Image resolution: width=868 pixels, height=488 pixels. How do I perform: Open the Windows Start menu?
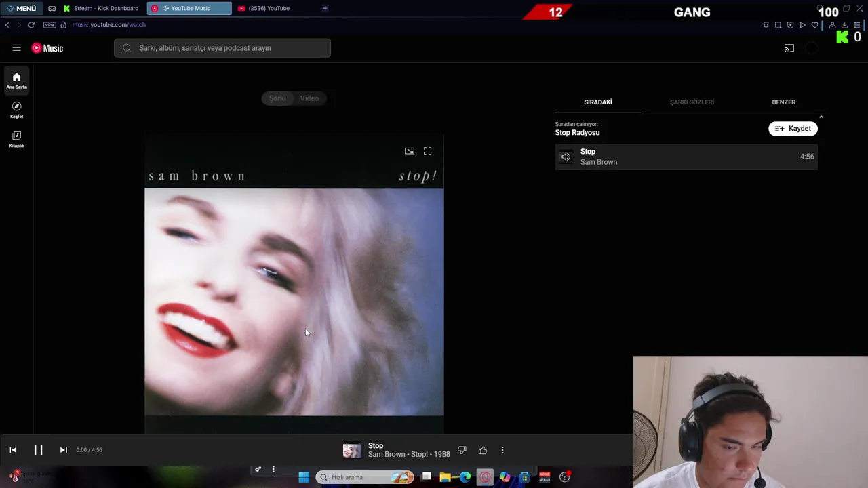(304, 477)
